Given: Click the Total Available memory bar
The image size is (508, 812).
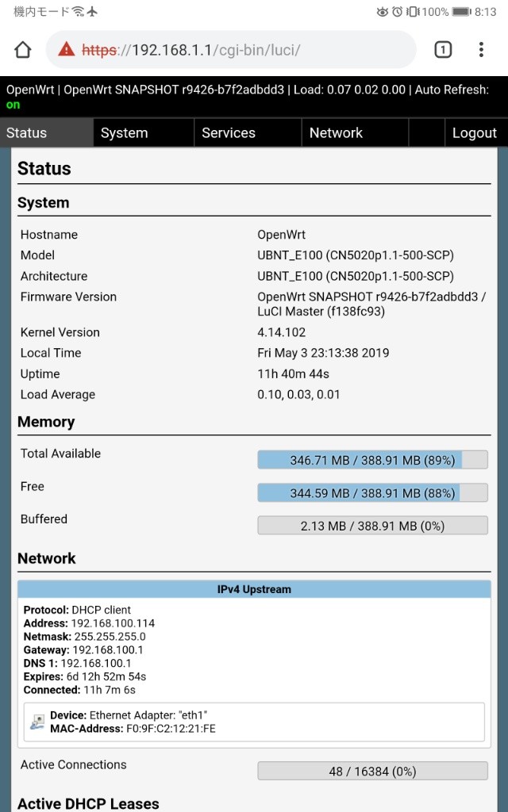Looking at the screenshot, I should 372,460.
